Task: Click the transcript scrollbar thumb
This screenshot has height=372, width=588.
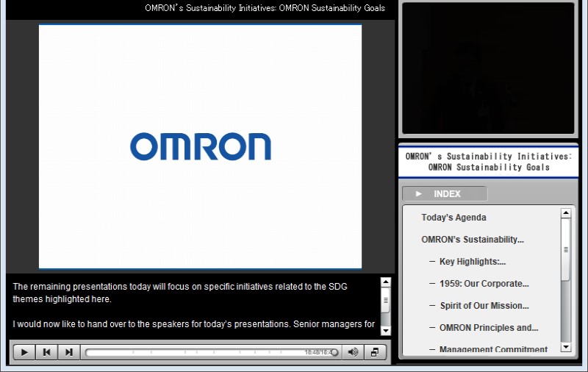Action: tap(385, 300)
